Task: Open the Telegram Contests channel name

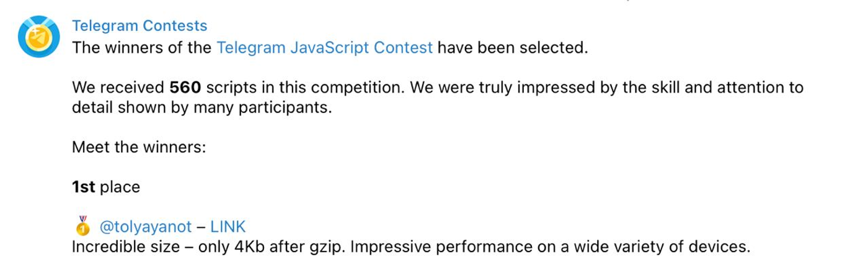Action: click(x=139, y=26)
